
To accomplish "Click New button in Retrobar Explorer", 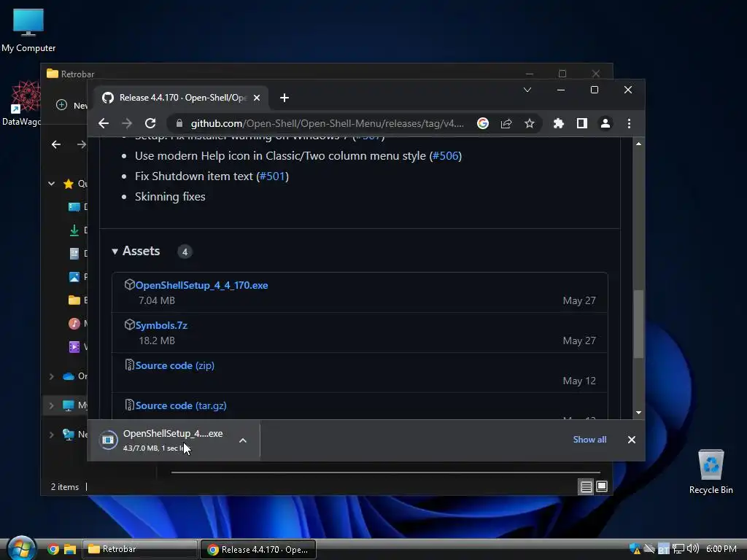I will pyautogui.click(x=71, y=105).
